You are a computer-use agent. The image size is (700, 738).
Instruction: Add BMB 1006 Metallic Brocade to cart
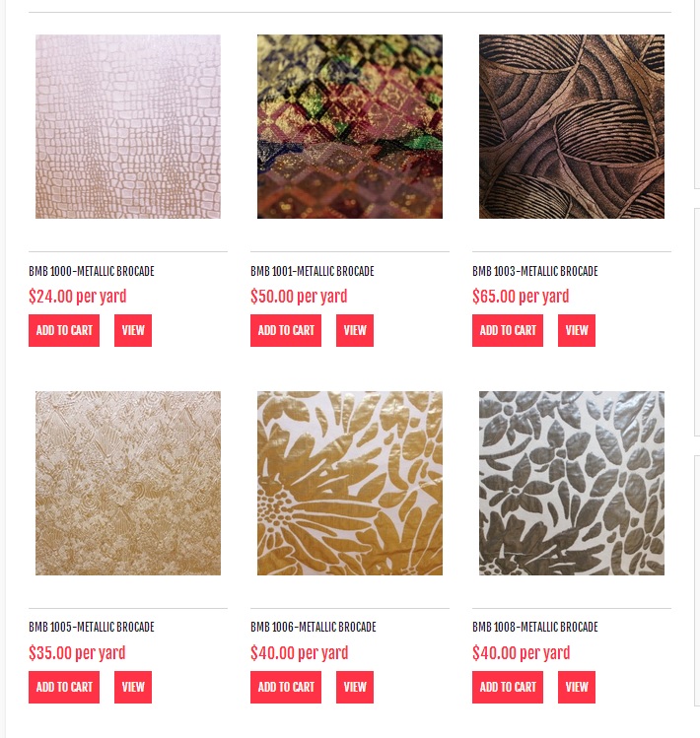tap(286, 687)
